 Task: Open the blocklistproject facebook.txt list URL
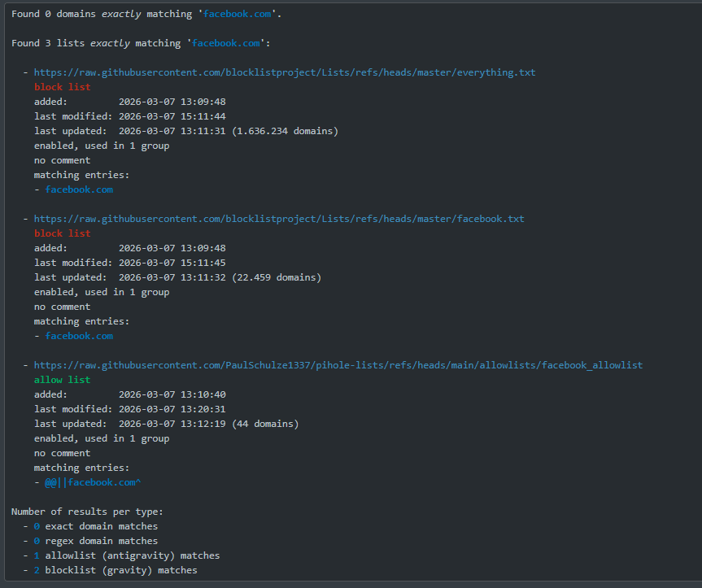(x=278, y=219)
